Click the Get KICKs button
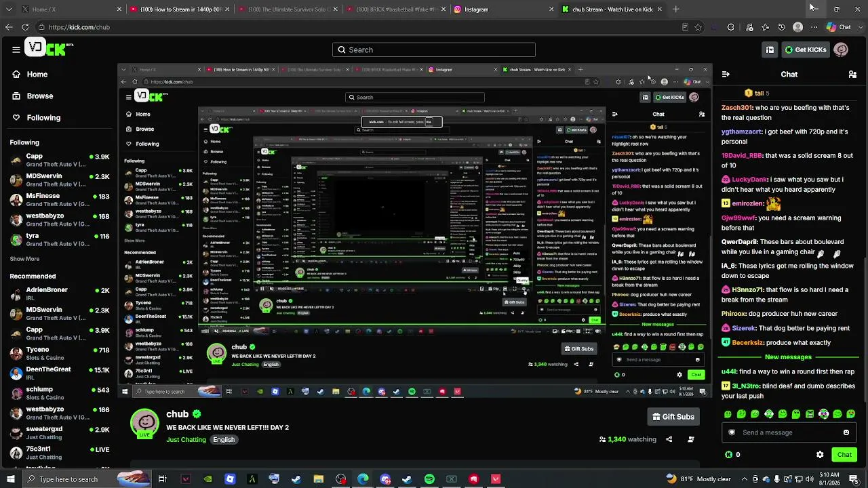Viewport: 868px width, 488px height. click(x=805, y=49)
